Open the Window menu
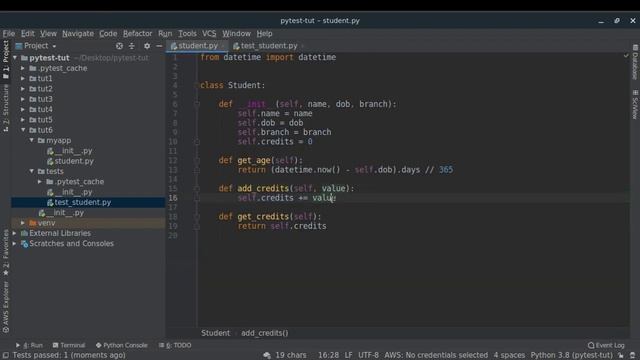640x360 pixels. [x=236, y=33]
